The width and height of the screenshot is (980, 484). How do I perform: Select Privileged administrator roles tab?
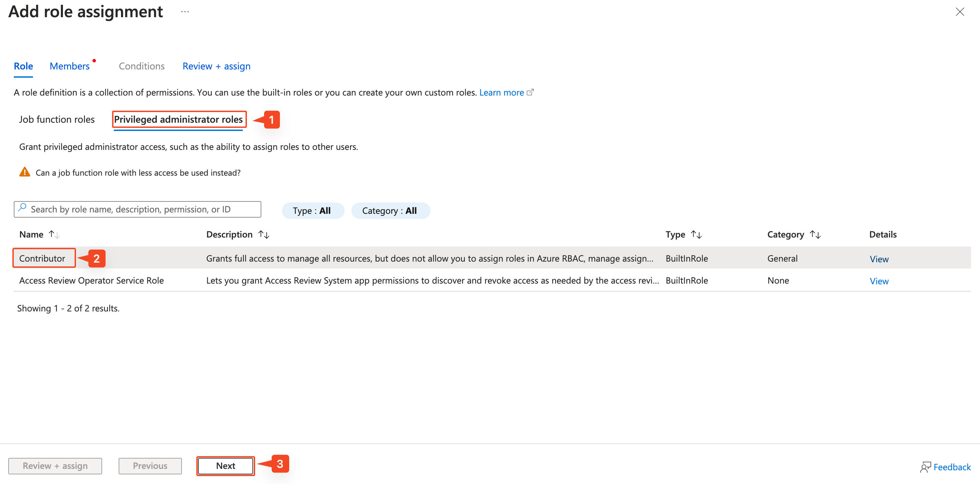pos(178,119)
